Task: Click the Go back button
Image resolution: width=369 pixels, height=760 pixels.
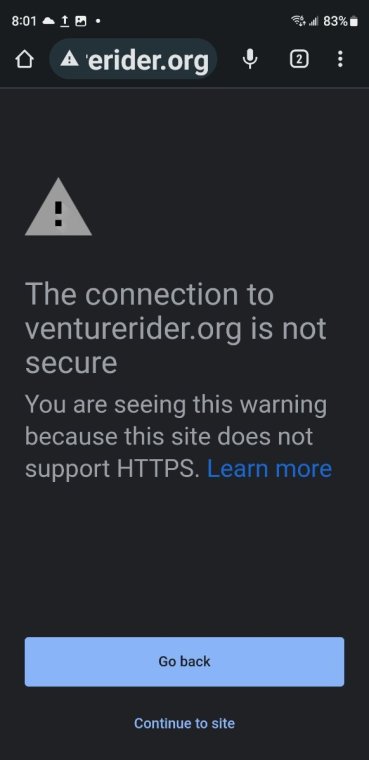Action: click(x=184, y=662)
